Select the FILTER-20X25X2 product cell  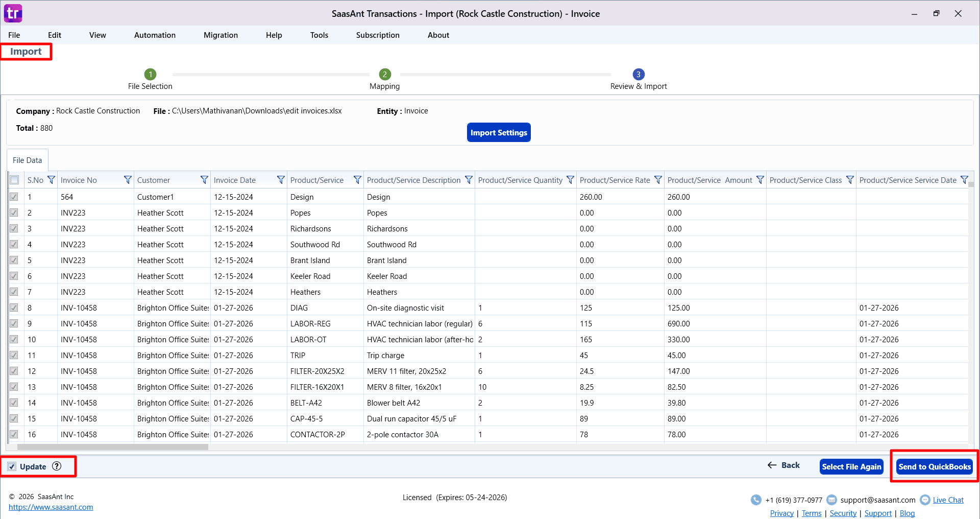click(x=325, y=371)
